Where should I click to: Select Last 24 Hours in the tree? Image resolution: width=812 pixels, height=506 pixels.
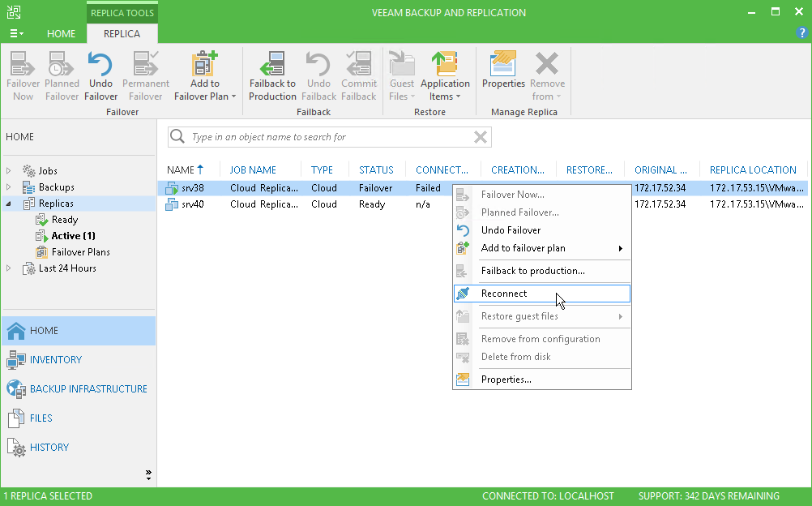67,268
